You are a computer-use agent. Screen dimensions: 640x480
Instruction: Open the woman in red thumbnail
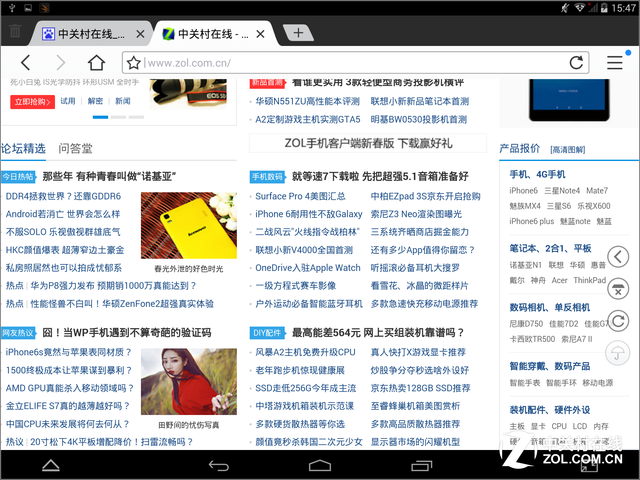189,382
